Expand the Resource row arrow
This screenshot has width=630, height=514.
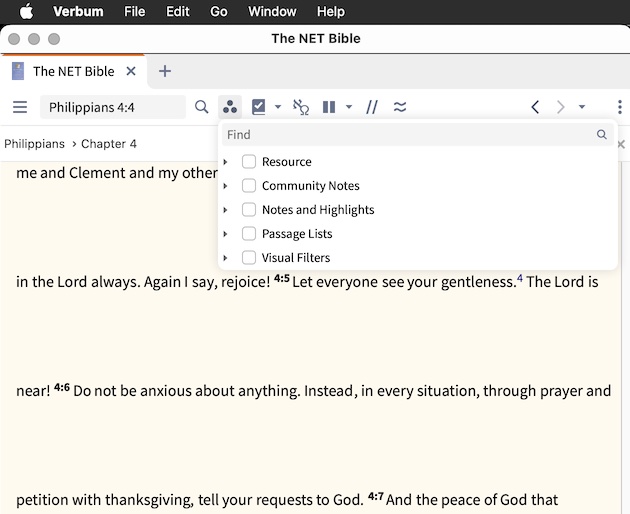point(225,162)
